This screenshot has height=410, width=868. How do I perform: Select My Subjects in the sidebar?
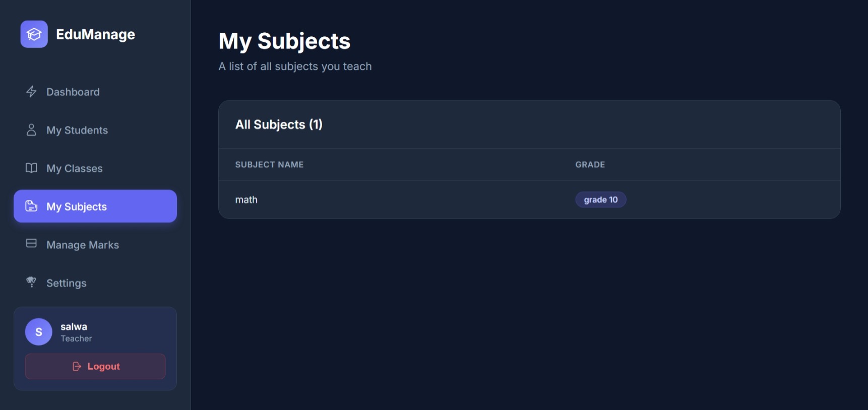click(77, 207)
